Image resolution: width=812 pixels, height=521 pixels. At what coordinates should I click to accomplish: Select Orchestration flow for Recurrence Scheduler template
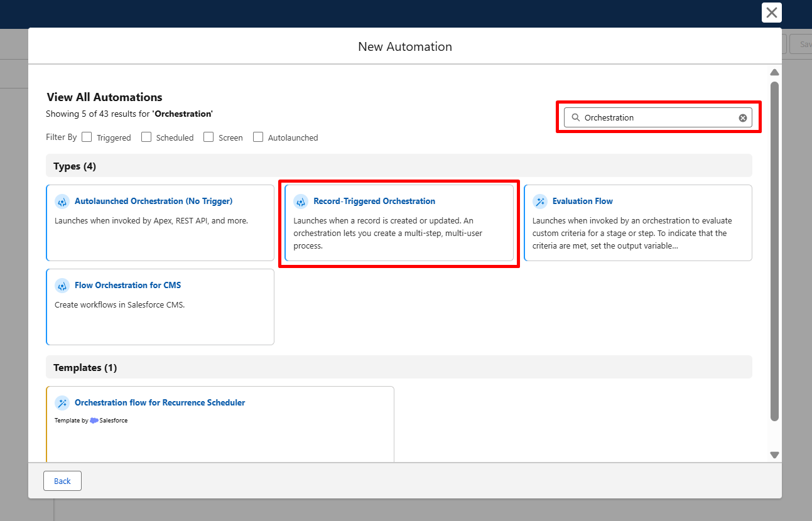(x=160, y=403)
